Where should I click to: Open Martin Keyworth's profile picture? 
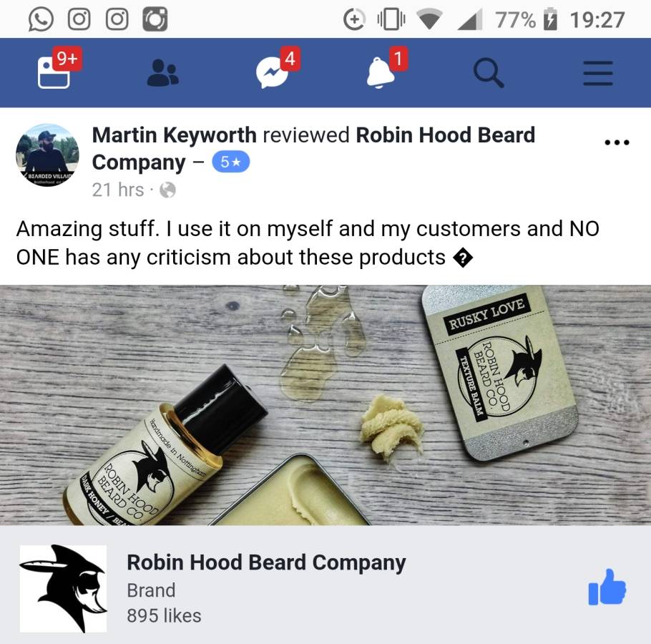[x=47, y=155]
